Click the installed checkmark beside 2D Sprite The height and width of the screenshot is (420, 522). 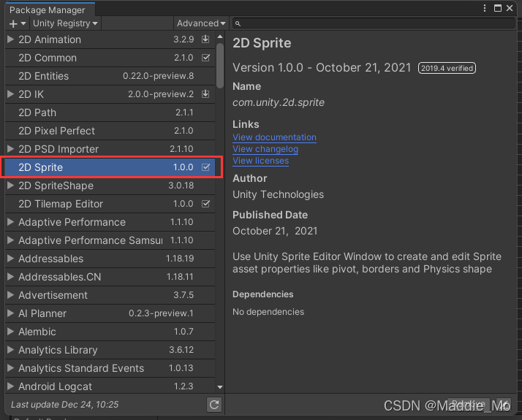point(205,167)
